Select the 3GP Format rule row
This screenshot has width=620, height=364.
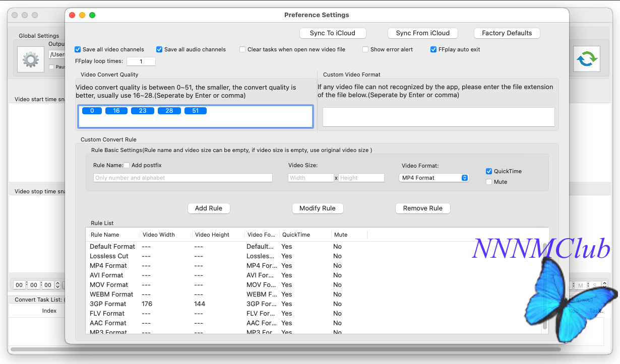(x=108, y=304)
